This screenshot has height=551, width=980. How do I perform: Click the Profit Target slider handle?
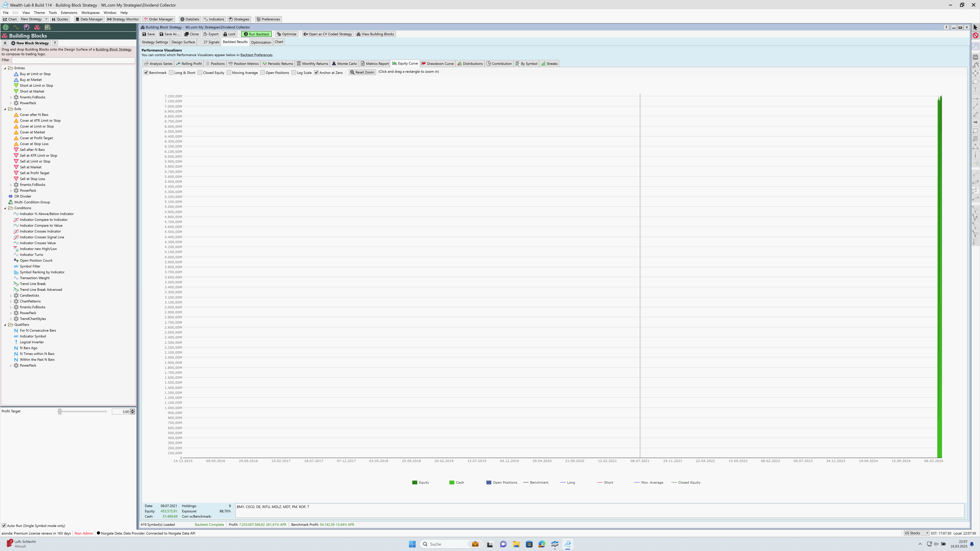60,412
